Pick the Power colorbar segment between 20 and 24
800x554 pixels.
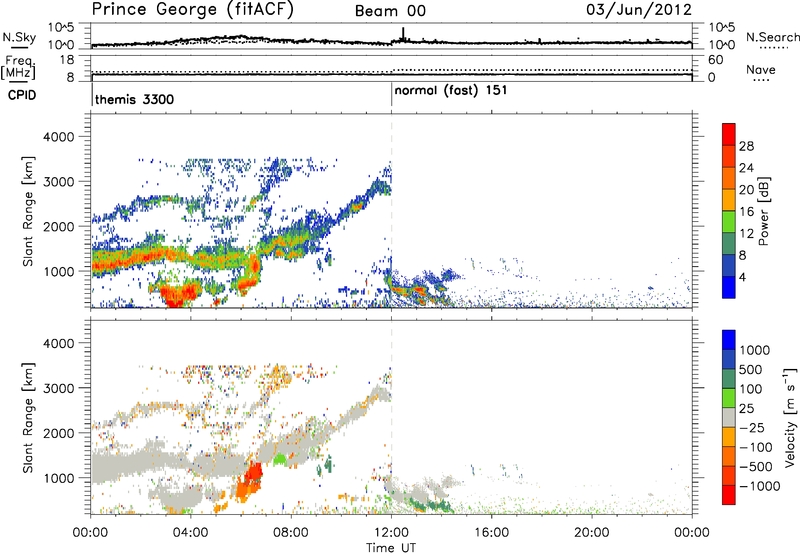coord(729,179)
